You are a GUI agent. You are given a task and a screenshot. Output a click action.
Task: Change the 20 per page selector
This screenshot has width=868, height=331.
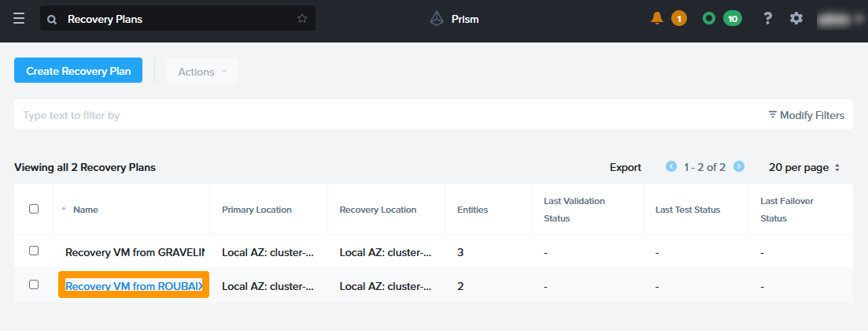click(804, 168)
